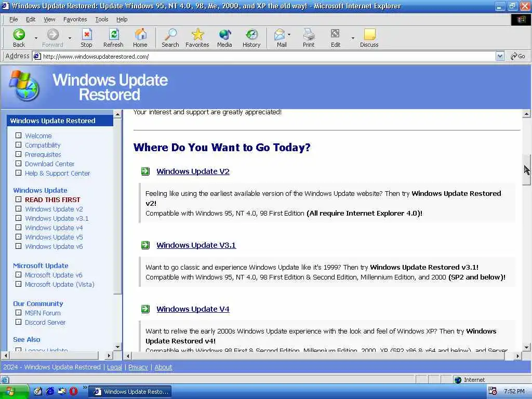Click the green arrow beside Windows Update V2
This screenshot has width=532, height=399.
click(145, 171)
